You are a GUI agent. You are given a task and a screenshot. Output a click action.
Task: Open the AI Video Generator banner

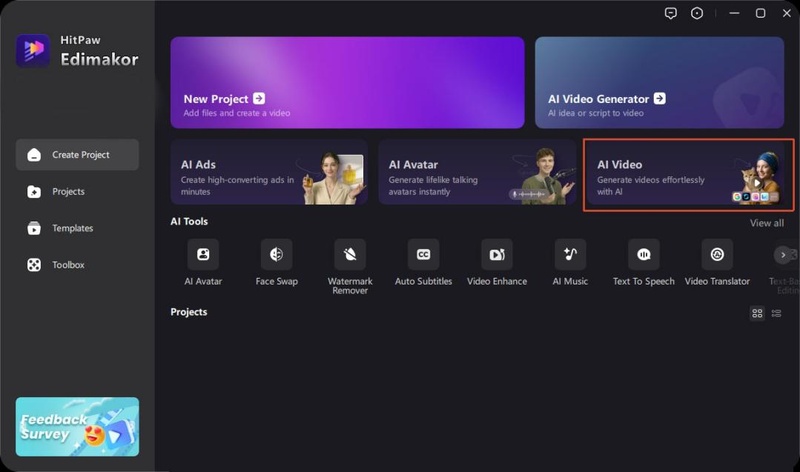click(x=660, y=83)
